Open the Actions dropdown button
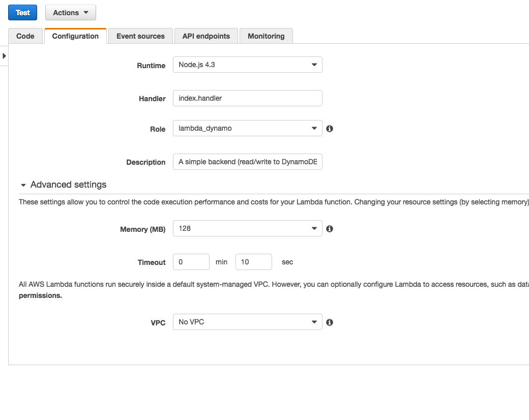 (71, 13)
